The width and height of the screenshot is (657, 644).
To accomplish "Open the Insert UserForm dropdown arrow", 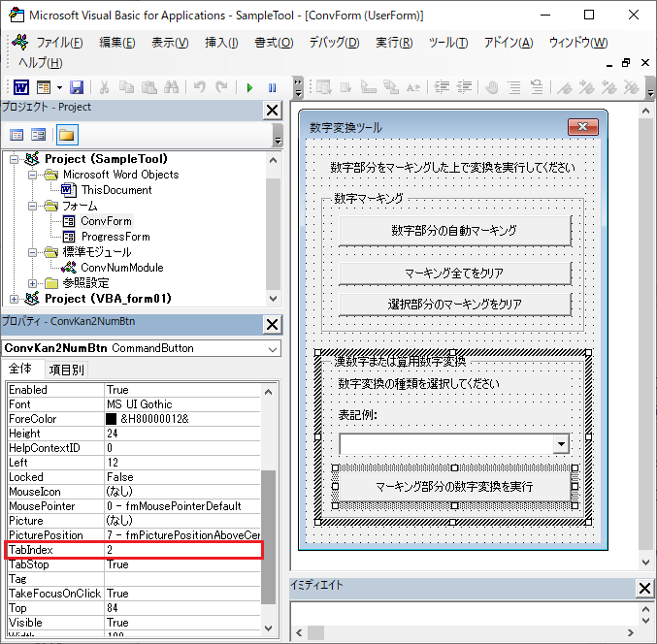I will click(59, 87).
